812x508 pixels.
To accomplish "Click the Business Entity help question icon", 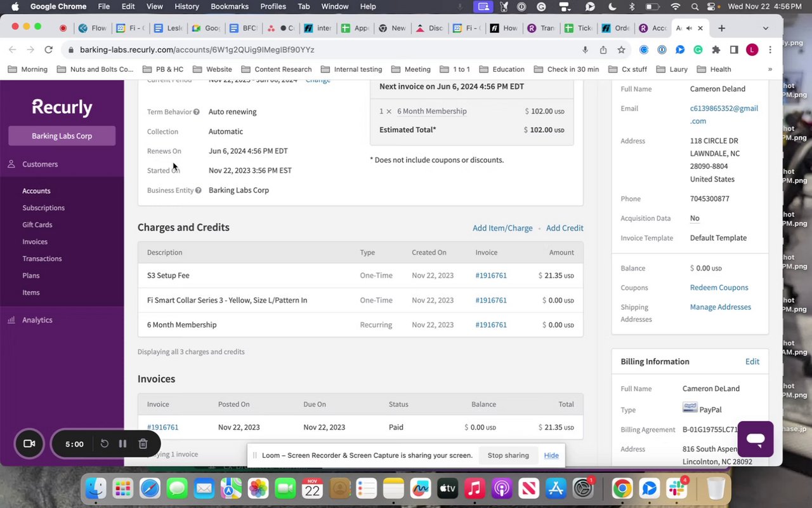I will coord(198,190).
